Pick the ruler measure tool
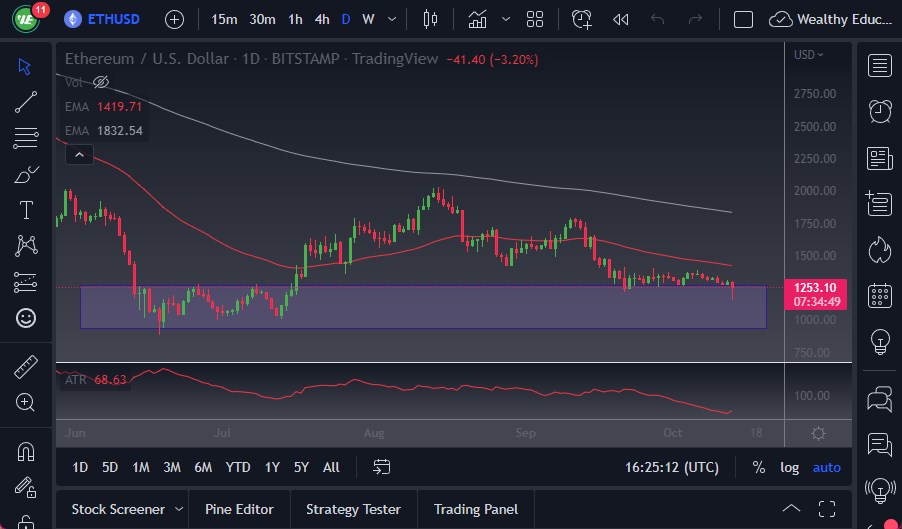The width and height of the screenshot is (902, 529). tap(26, 367)
